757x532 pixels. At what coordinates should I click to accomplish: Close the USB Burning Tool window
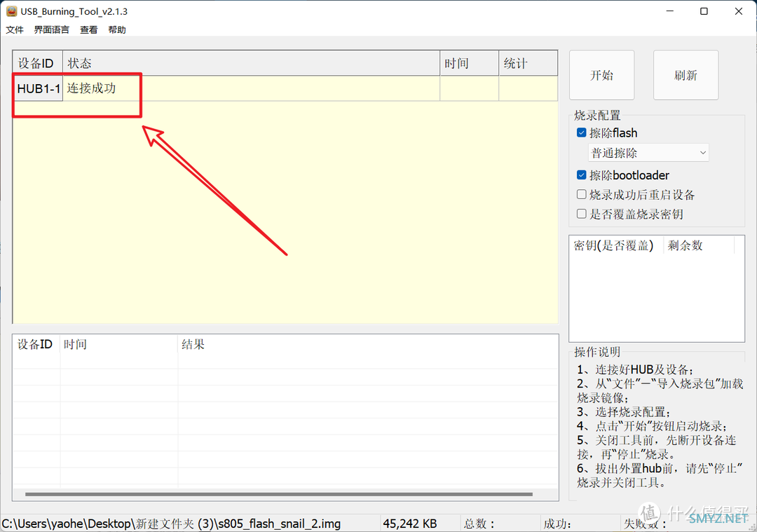point(739,11)
